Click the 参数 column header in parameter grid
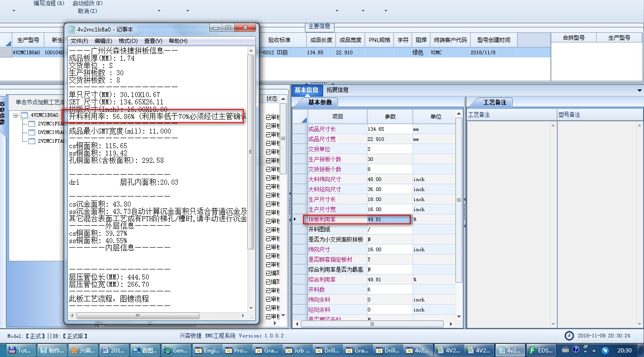Viewport: 644px width, 357px height. (x=390, y=116)
